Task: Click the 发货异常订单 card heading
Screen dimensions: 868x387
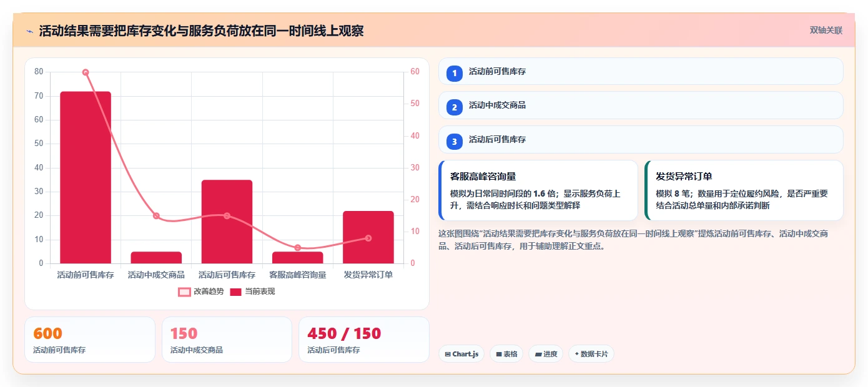Action: click(684, 177)
